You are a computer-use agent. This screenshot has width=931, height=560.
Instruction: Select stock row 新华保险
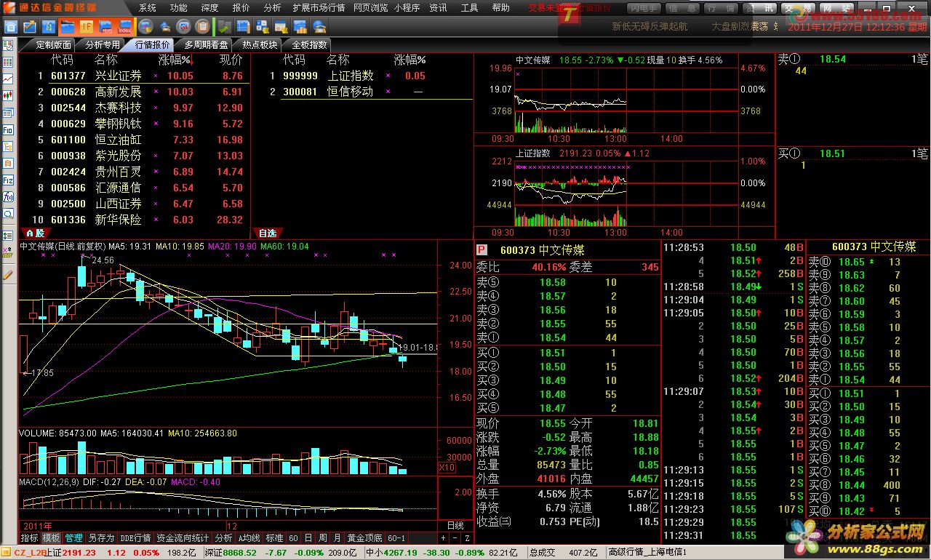coord(140,220)
